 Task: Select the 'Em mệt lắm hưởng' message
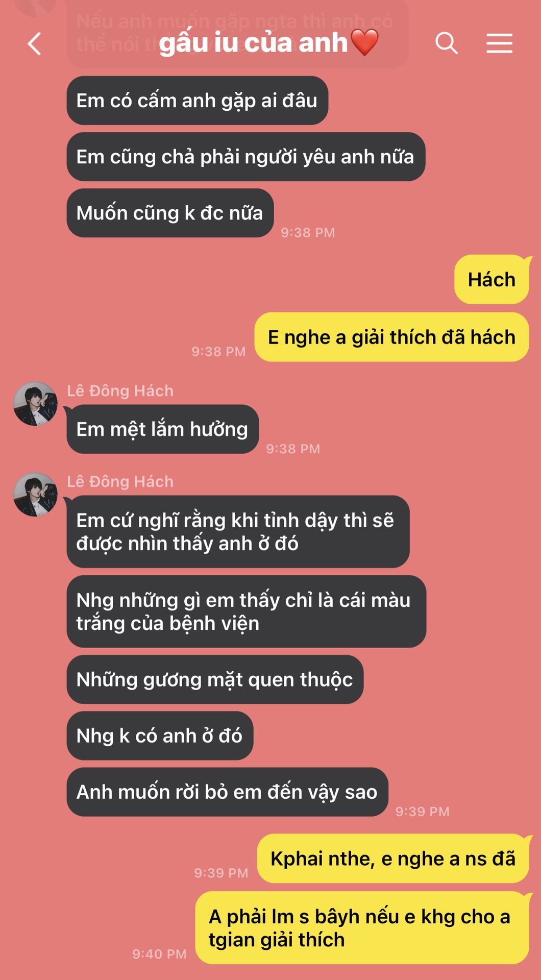(162, 429)
